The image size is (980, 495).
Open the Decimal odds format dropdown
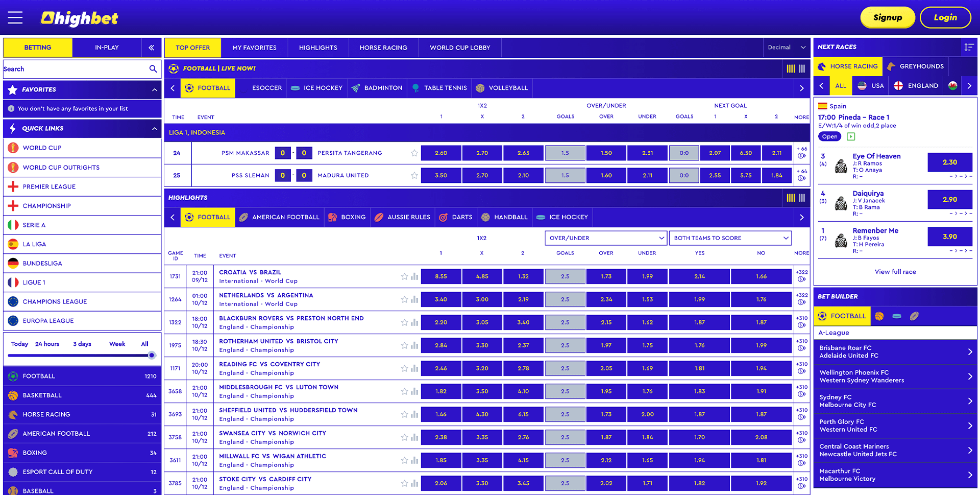pos(786,48)
